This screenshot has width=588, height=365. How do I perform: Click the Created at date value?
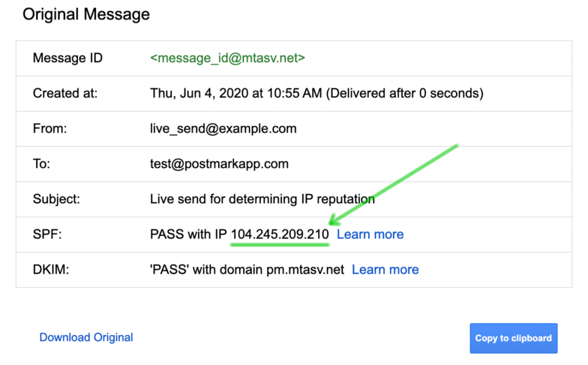pyautogui.click(x=316, y=93)
